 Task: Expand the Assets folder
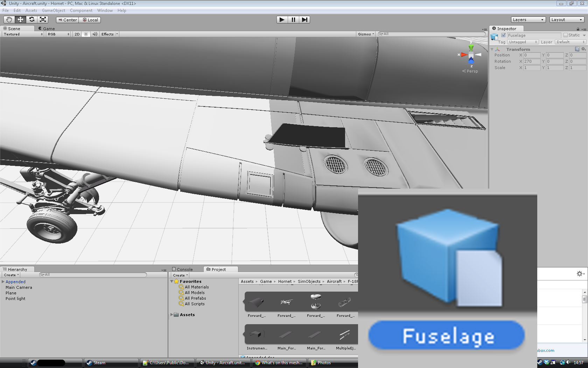(x=171, y=315)
